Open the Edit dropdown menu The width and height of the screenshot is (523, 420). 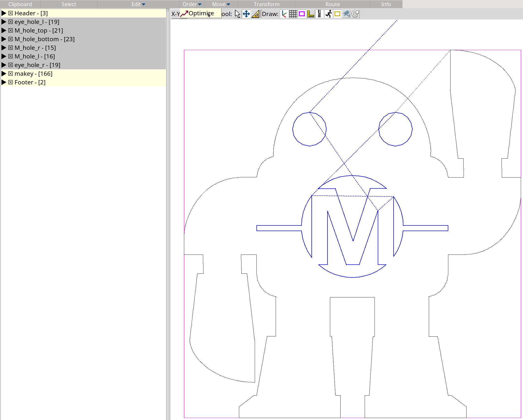pyautogui.click(x=138, y=4)
